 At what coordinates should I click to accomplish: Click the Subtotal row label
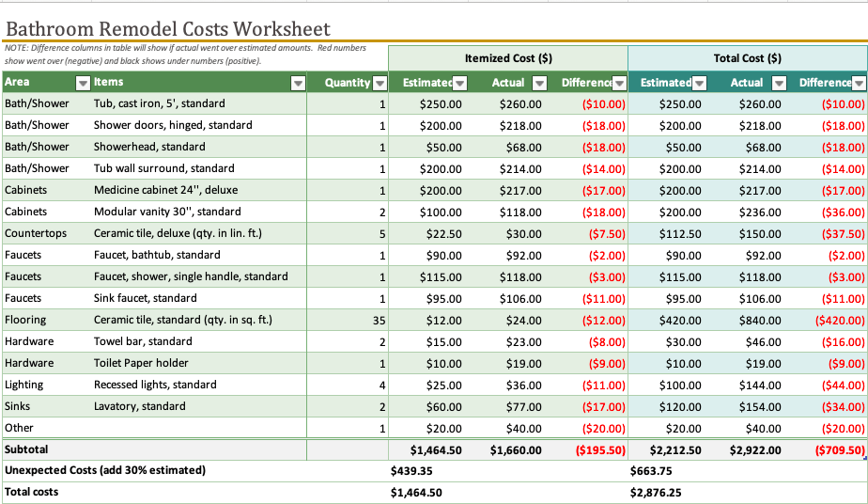pos(26,449)
